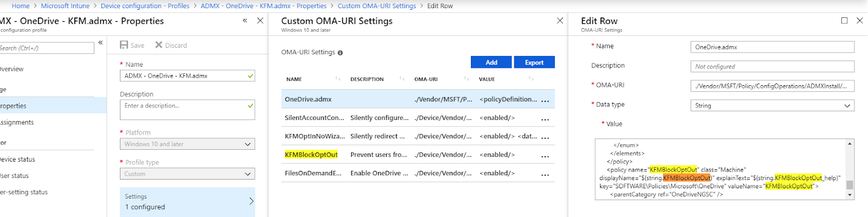The width and height of the screenshot is (868, 217).
Task: Collapse the left navigation menu chevron
Action: click(x=100, y=42)
